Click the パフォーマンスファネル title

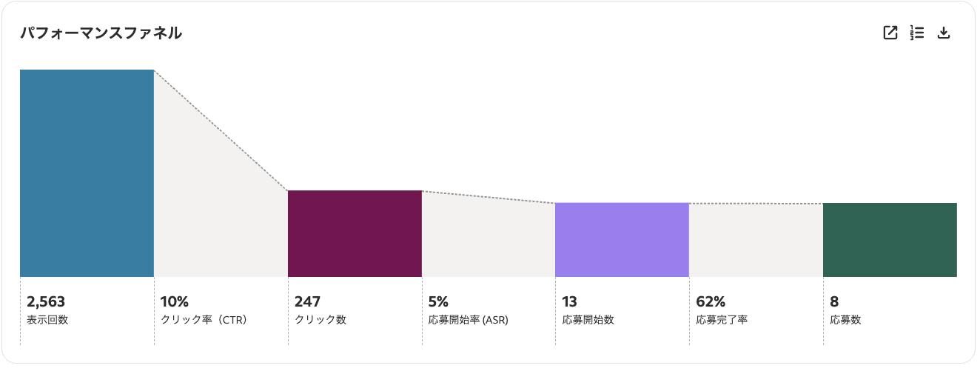101,33
